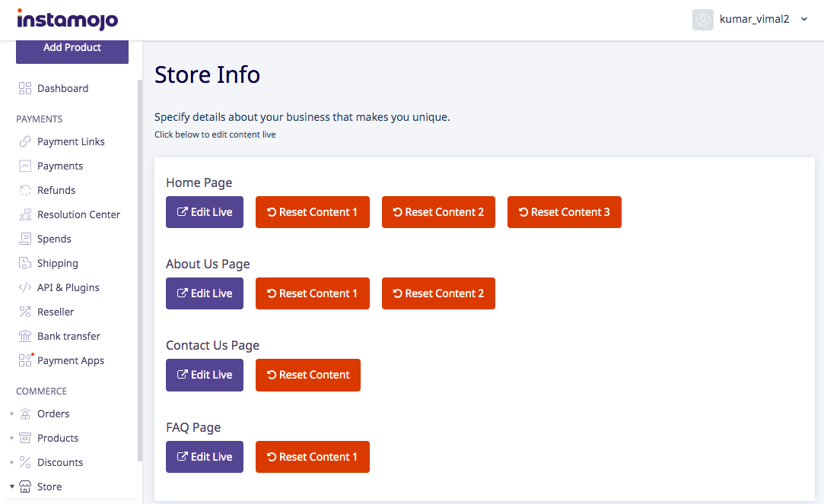Edit the About Us Page live
824x504 pixels.
(x=204, y=293)
